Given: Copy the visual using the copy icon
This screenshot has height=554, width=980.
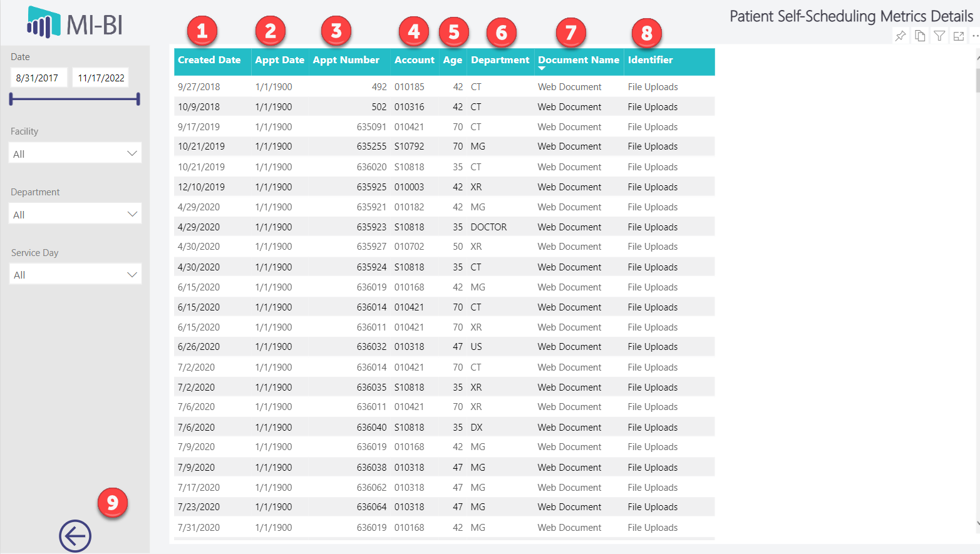Looking at the screenshot, I should [x=920, y=36].
